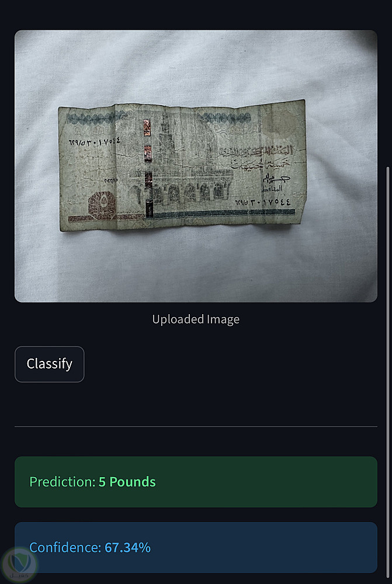This screenshot has width=392, height=584.
Task: Click the "Confidence:" label
Action: [65, 547]
